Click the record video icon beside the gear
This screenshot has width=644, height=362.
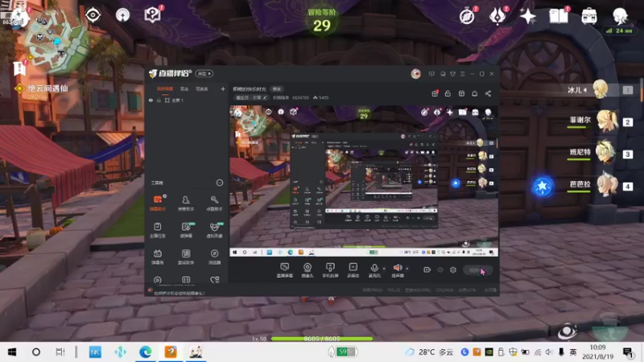click(427, 269)
